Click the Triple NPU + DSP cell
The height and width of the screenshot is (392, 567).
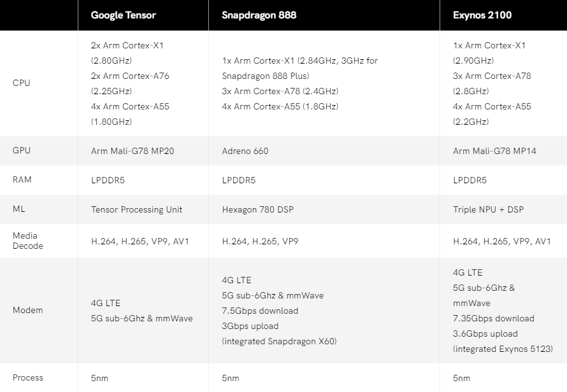click(488, 209)
